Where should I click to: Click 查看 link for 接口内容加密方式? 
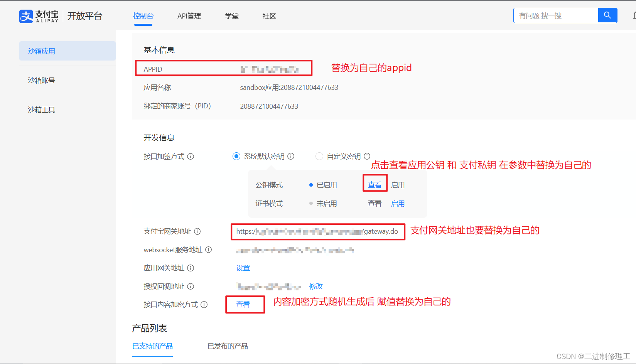pyautogui.click(x=243, y=305)
